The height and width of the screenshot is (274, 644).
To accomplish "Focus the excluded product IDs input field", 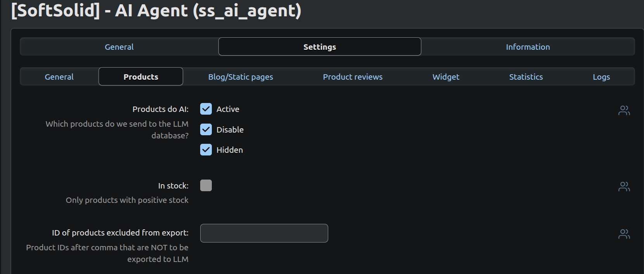I will tap(264, 233).
